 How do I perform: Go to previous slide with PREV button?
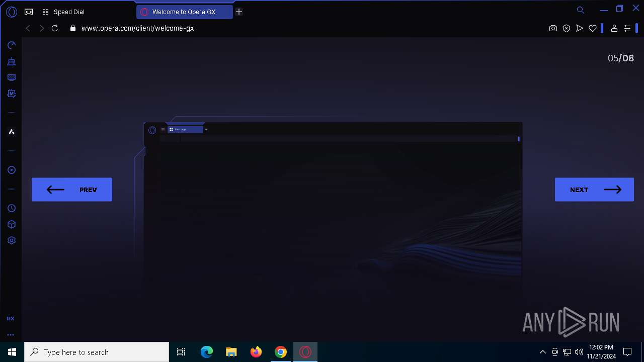[72, 190]
